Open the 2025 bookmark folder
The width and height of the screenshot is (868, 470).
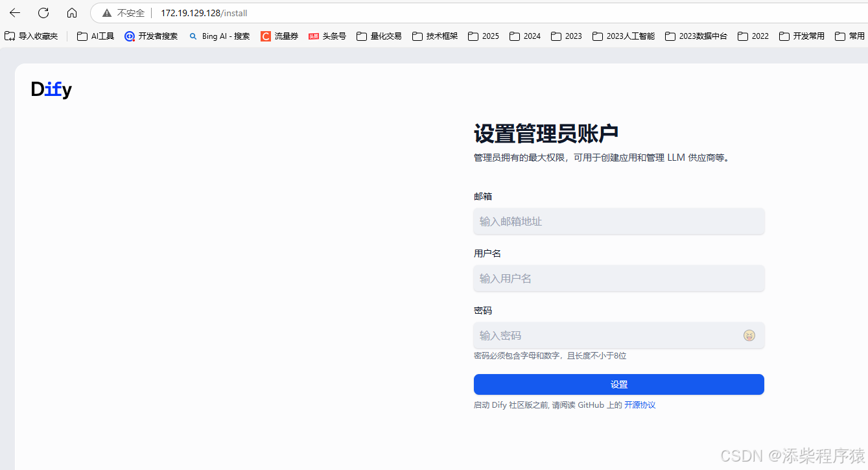coord(484,36)
